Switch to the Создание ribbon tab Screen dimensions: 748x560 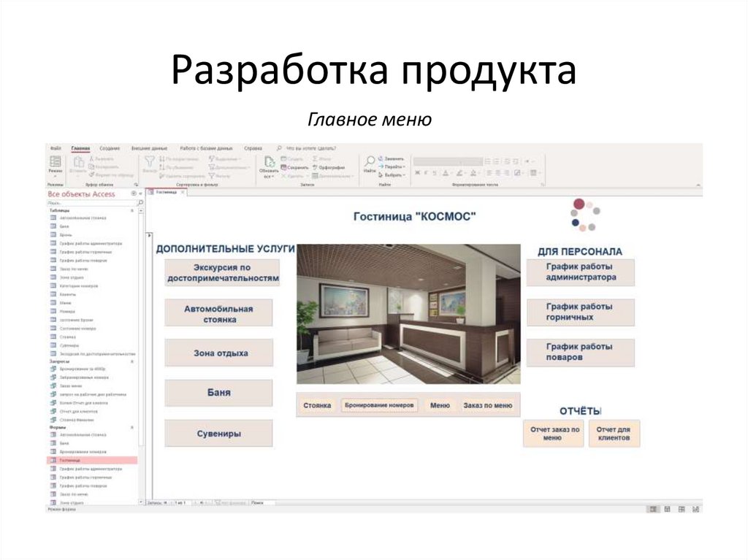[x=108, y=148]
